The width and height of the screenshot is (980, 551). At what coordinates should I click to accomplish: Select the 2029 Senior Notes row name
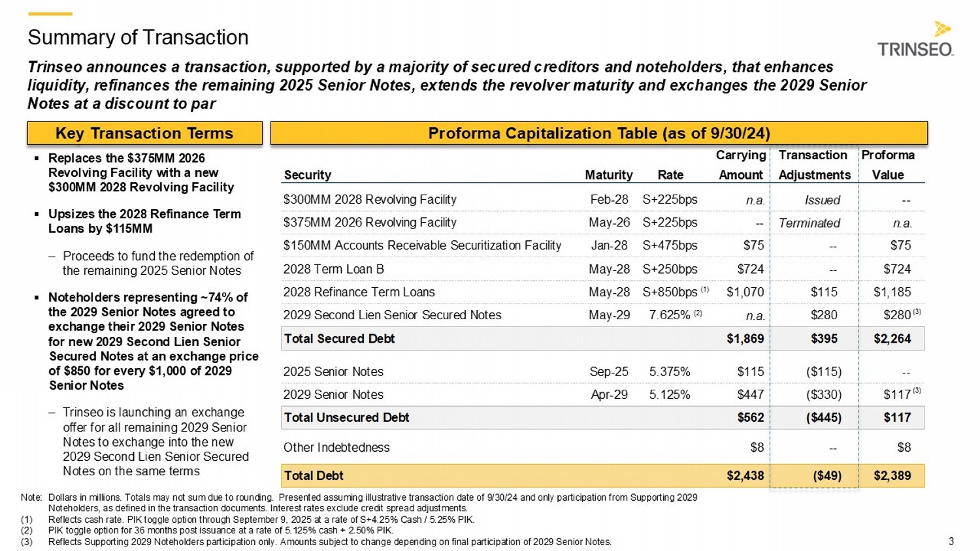(333, 395)
